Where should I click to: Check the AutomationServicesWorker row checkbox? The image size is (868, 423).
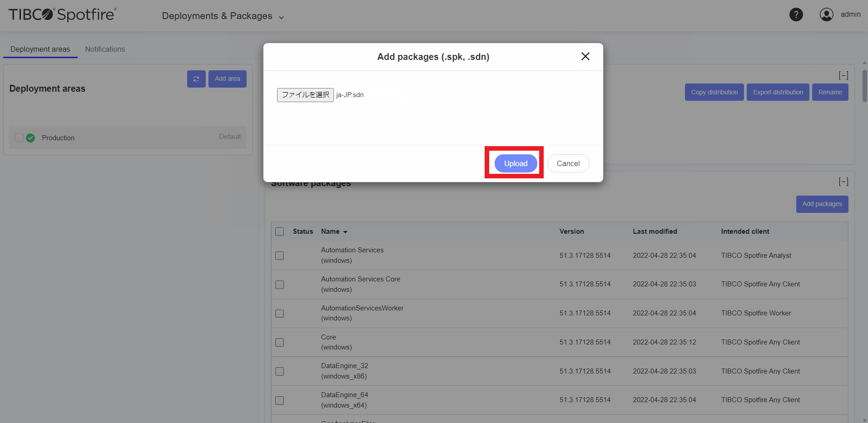(x=280, y=314)
